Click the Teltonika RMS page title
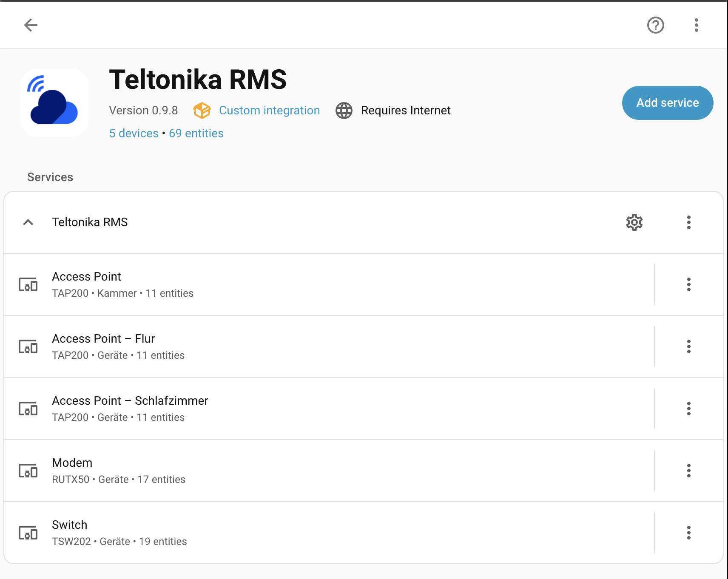The image size is (728, 579). pyautogui.click(x=198, y=79)
